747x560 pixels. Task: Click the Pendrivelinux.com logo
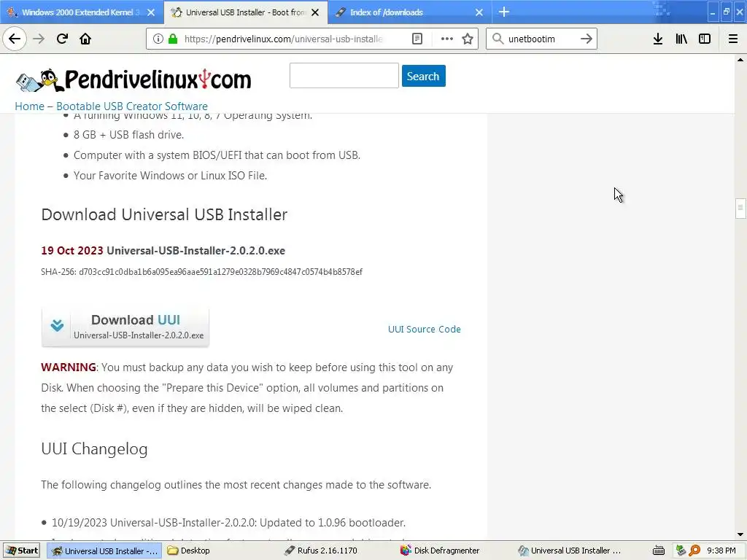133,79
